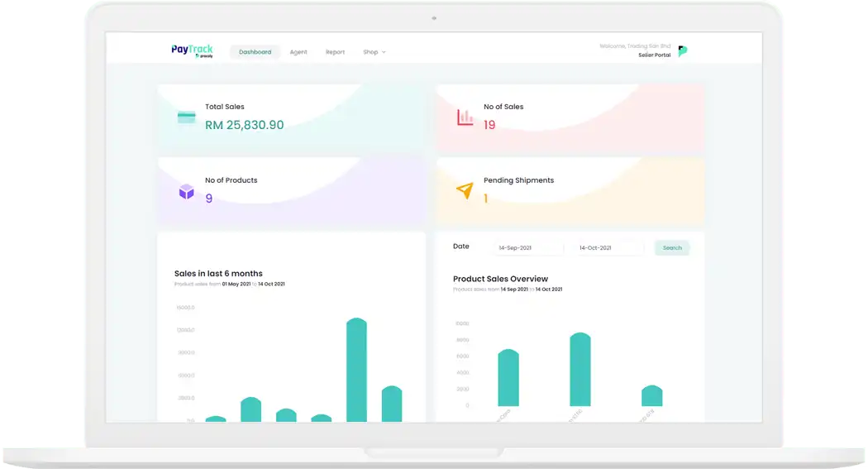
Task: Click the Total Sales credit card icon
Action: point(187,117)
